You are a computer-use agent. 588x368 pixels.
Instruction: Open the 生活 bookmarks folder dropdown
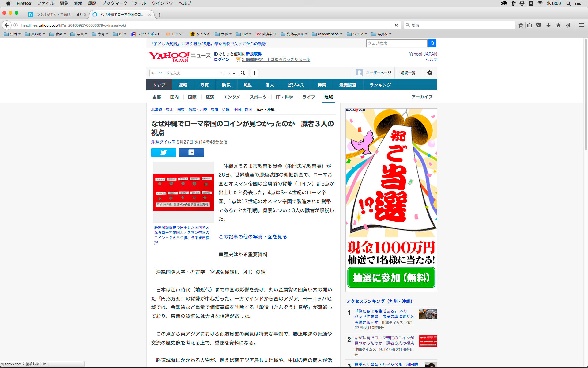tap(12, 34)
